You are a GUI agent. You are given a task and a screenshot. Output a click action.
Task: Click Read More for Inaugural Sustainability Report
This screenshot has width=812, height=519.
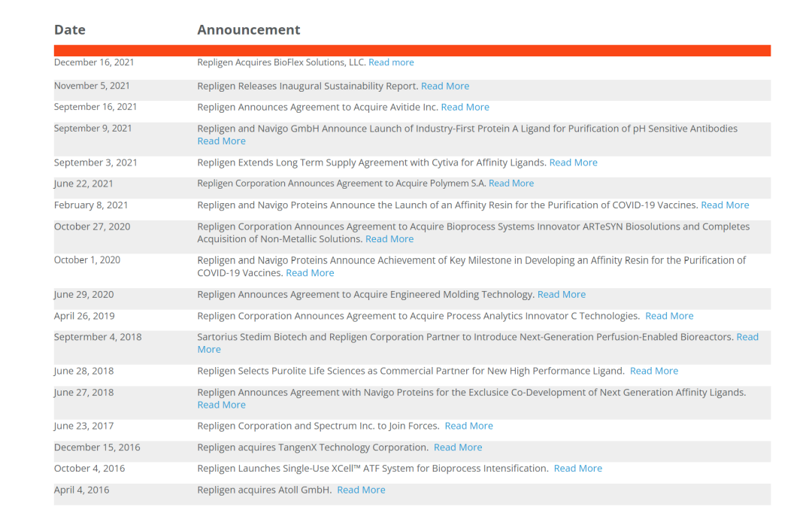445,86
